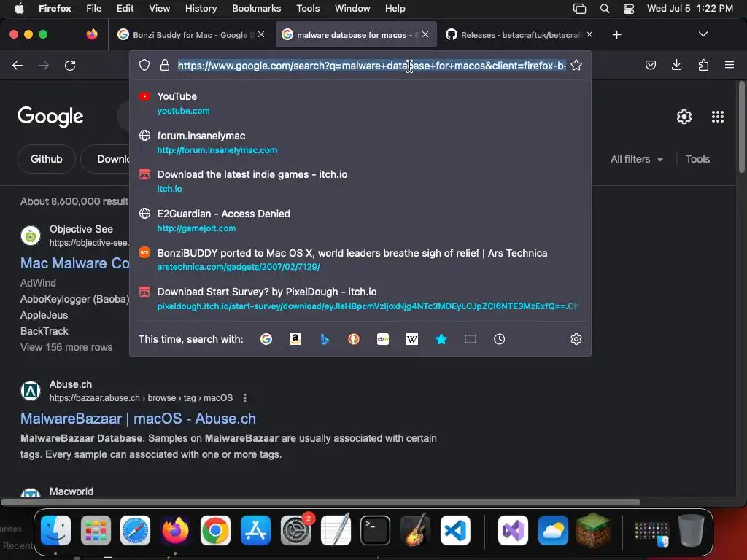
Task: Open Google search Tools button
Action: click(x=697, y=159)
